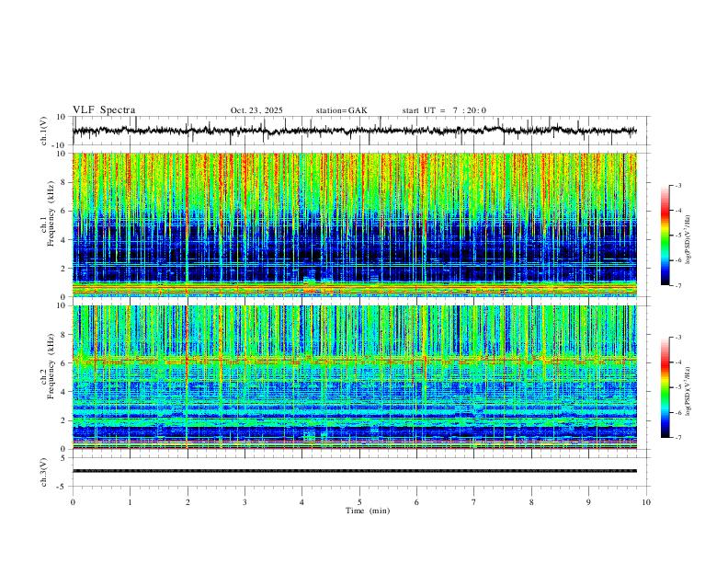Viewport: 728px width, 563px height.
Task: Click the ch.2 spectrogram color scale bar
Action: point(665,387)
